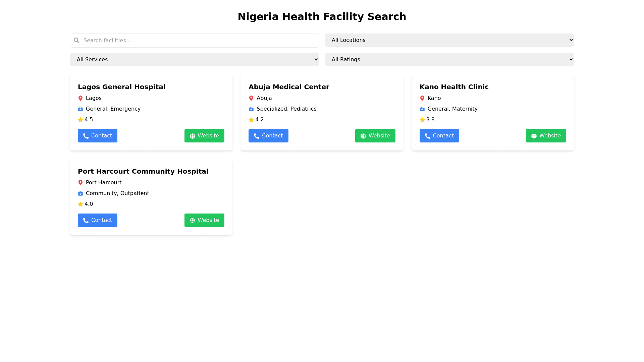Visit Port Harcourt Community Hospital website
This screenshot has height=362, width=644.
pos(204,220)
